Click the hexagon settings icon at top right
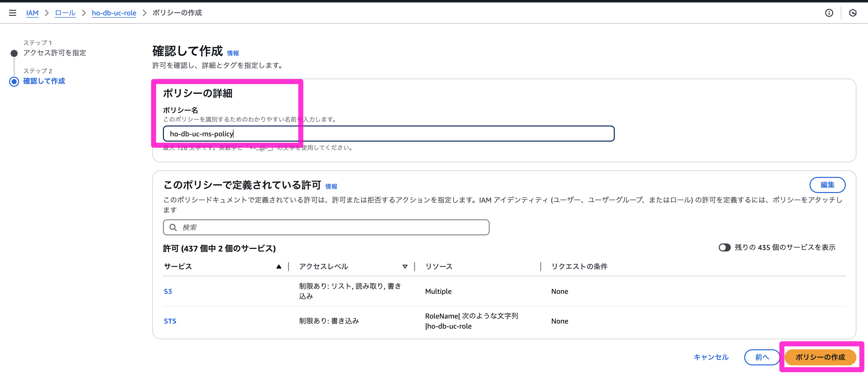868x378 pixels. pyautogui.click(x=853, y=13)
